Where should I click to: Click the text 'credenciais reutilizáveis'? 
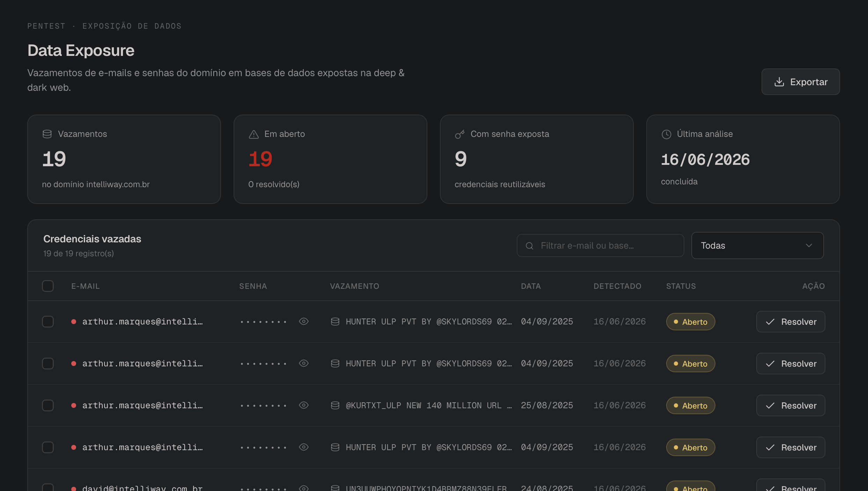(x=500, y=184)
